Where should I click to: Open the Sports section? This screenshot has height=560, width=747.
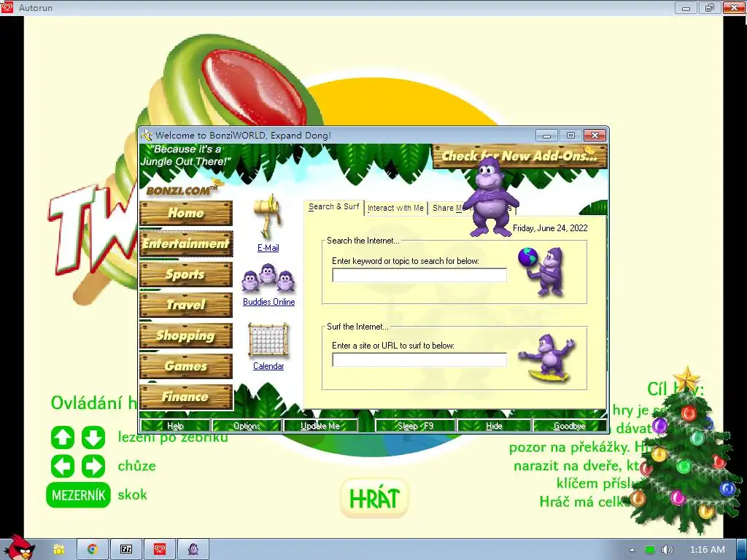tap(186, 274)
